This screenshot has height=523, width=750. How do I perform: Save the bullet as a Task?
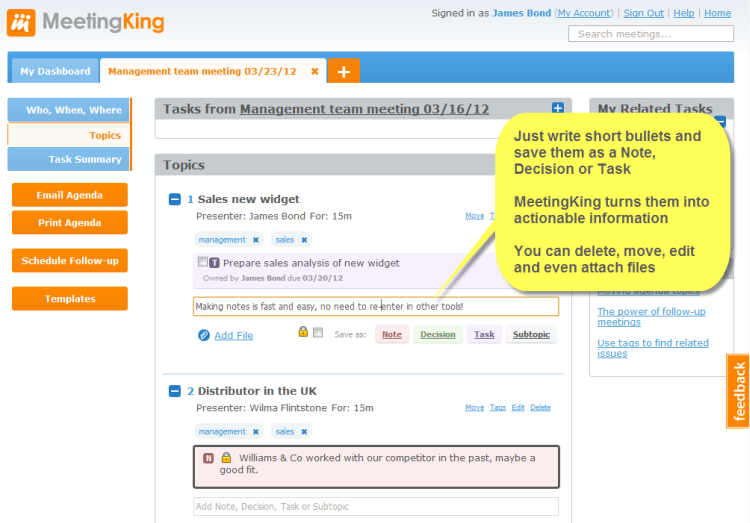(484, 334)
